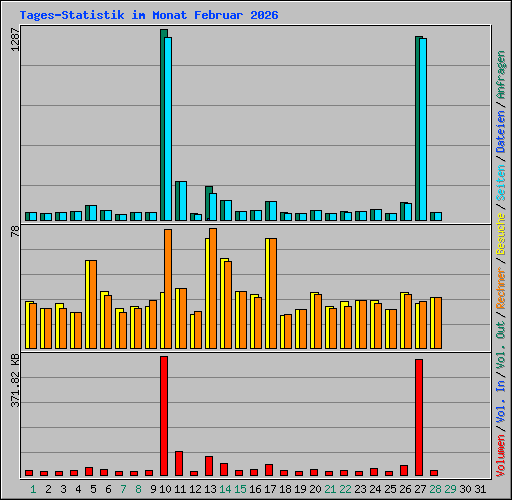
Task: Click day 13 on the x-axis
Action: [x=210, y=489]
